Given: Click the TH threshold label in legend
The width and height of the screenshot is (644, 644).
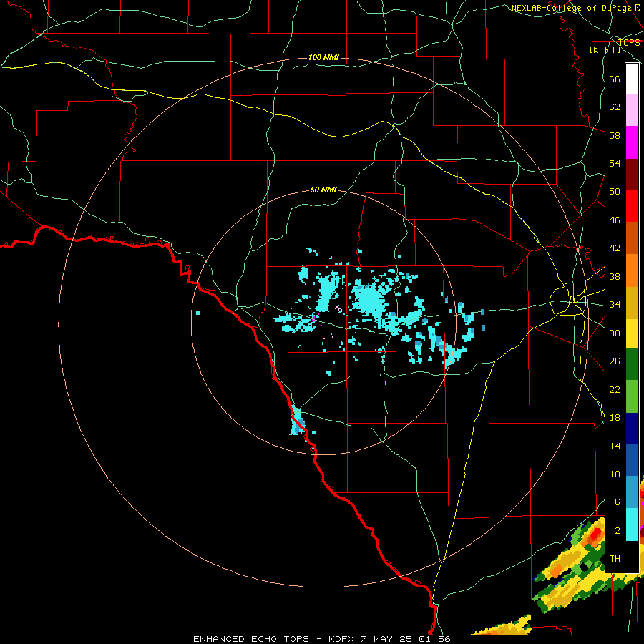Looking at the screenshot, I should (x=615, y=559).
